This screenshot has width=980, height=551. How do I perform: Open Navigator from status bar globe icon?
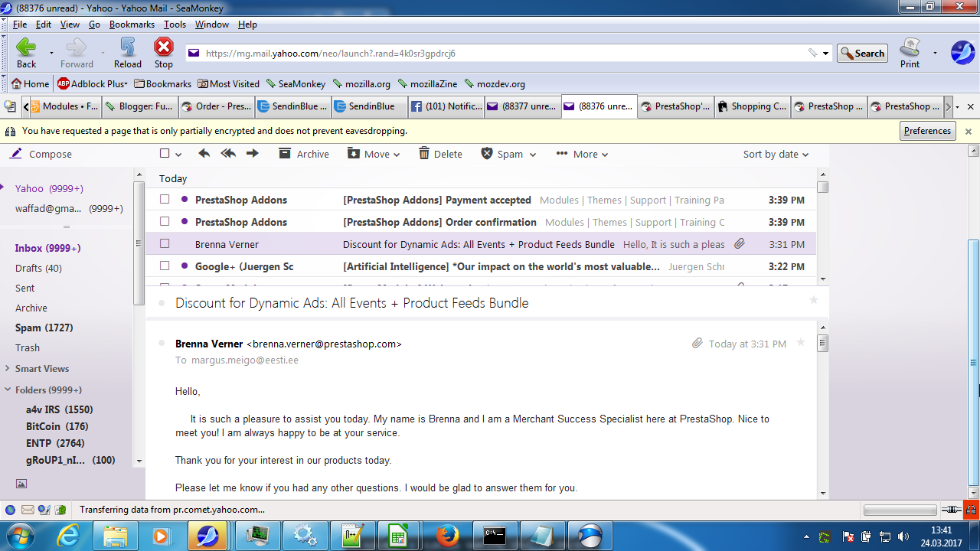[x=10, y=510]
